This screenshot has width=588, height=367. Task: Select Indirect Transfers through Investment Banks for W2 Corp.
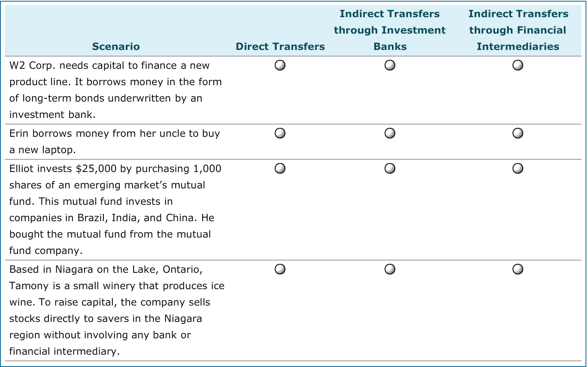pos(390,65)
